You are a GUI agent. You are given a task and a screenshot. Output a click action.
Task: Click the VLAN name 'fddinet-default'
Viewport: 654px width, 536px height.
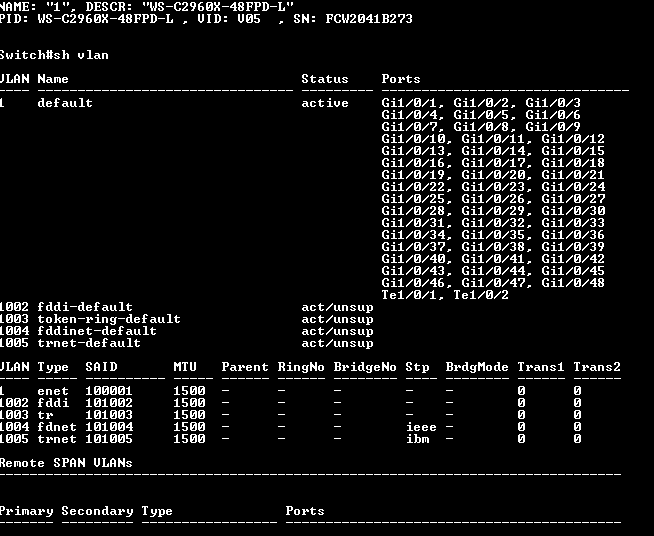[x=97, y=331]
